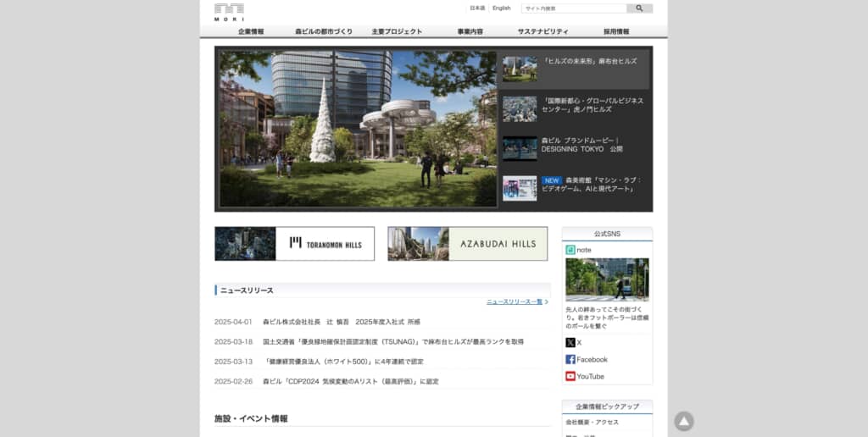The image size is (868, 437).
Task: Click the search magnifier button
Action: 639,8
